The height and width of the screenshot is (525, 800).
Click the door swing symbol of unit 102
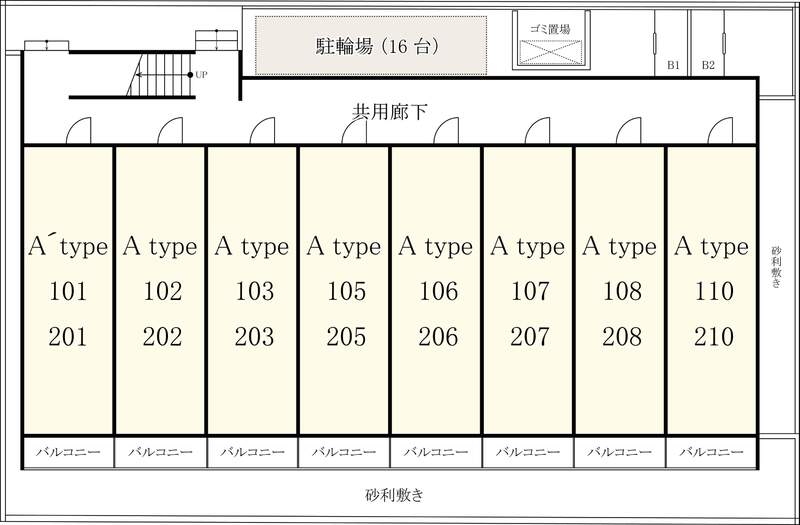(170, 131)
